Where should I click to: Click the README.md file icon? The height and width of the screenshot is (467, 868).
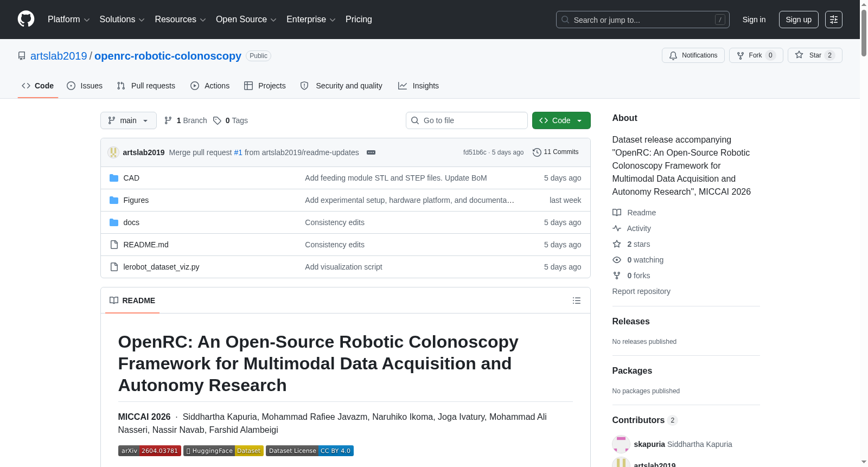[114, 245]
